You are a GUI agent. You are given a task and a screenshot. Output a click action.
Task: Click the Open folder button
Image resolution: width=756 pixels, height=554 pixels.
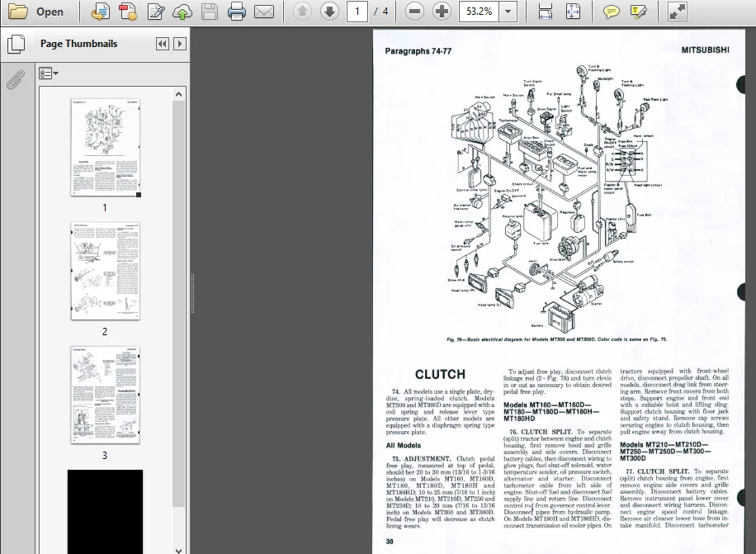click(x=36, y=12)
